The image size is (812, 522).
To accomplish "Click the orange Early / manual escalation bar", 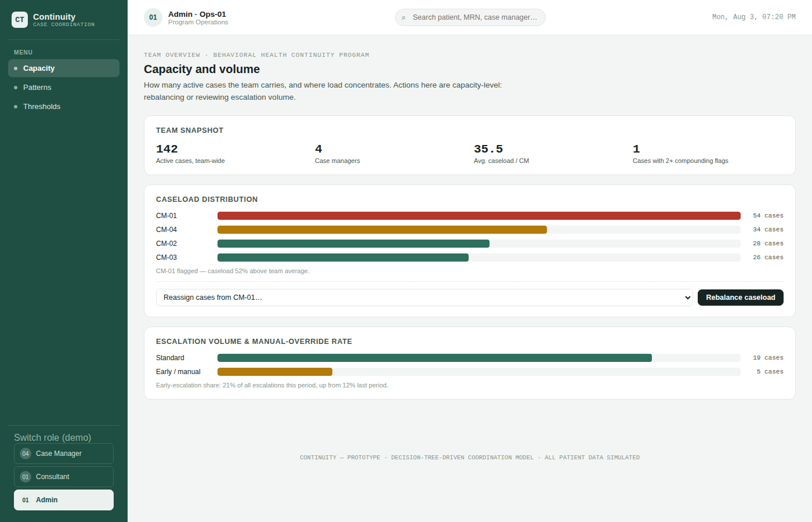I will pyautogui.click(x=275, y=372).
